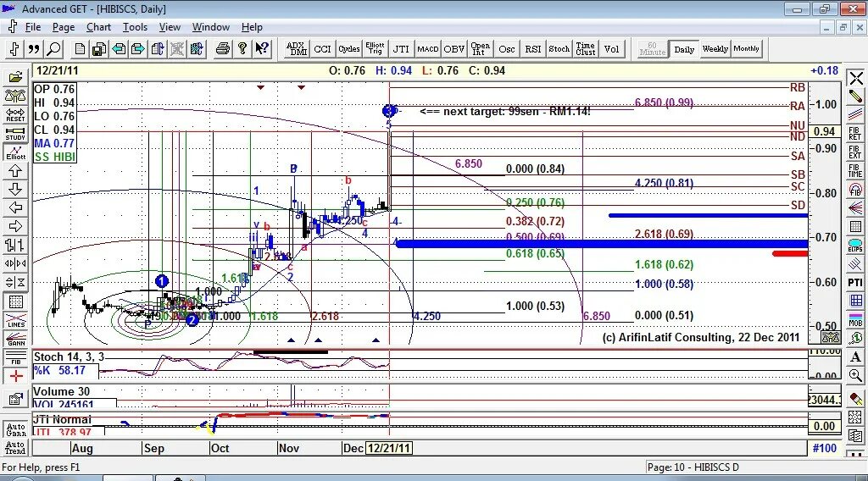Open the Cycles study button

click(x=348, y=49)
